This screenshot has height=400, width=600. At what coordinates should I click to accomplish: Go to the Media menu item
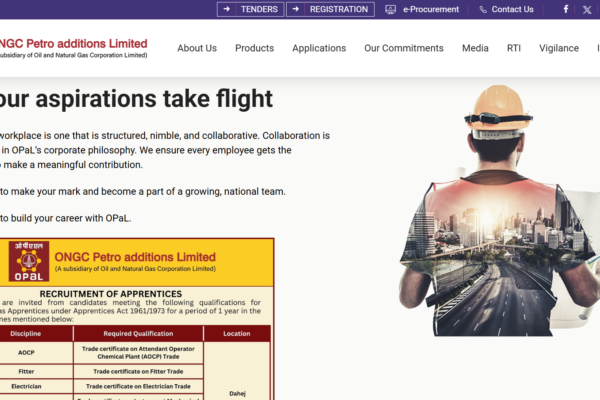click(475, 48)
